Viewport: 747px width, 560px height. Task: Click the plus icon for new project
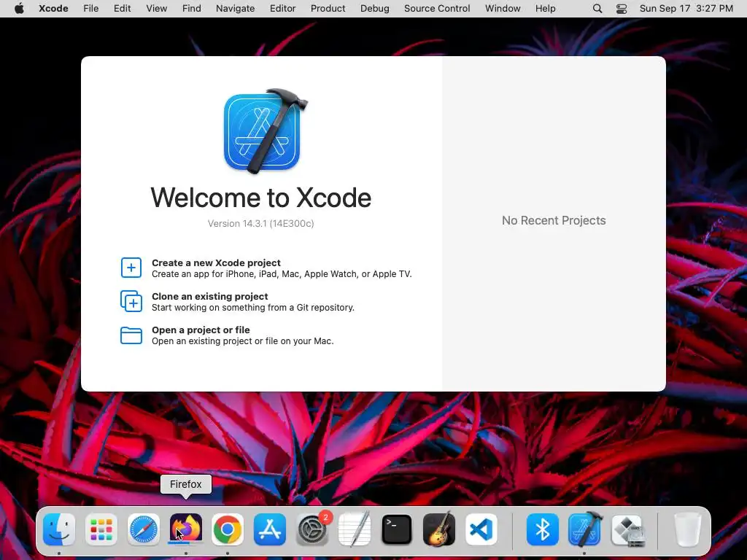pyautogui.click(x=131, y=268)
